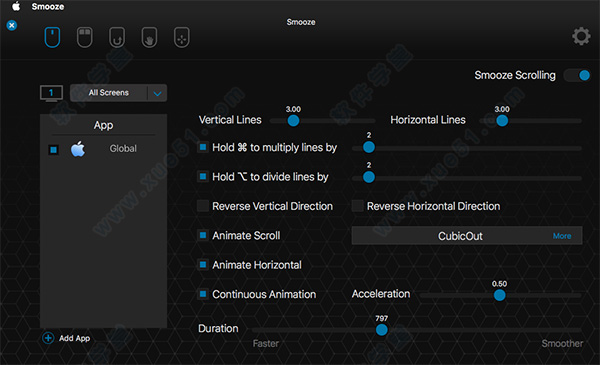The image size is (600, 365).
Task: Select the scroll wheel mouse tab icon
Action: tap(52, 37)
